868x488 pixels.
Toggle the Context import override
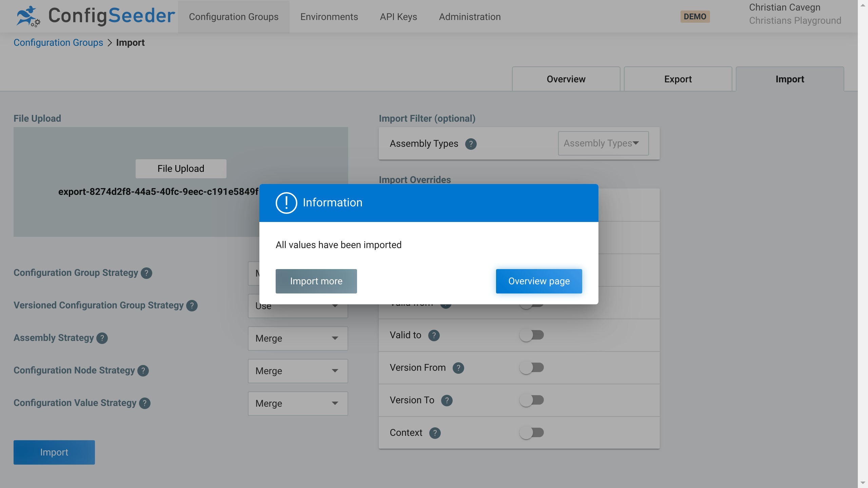(x=531, y=432)
